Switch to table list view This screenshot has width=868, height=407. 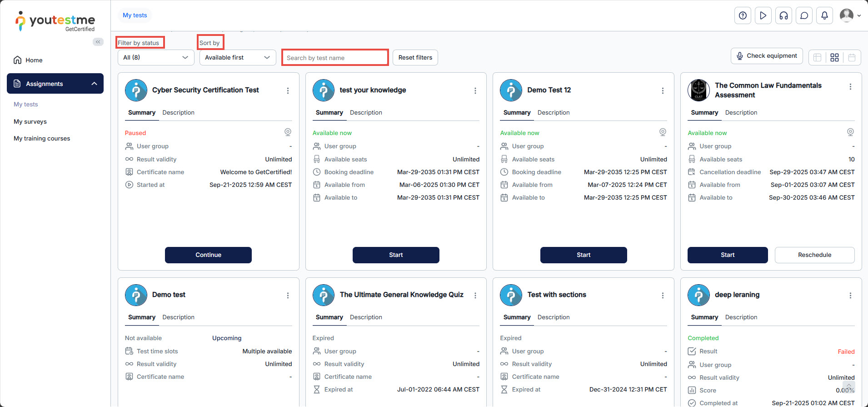point(817,57)
